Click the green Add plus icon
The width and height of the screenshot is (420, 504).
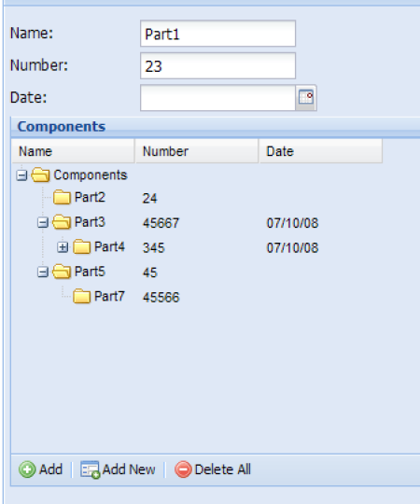27,469
